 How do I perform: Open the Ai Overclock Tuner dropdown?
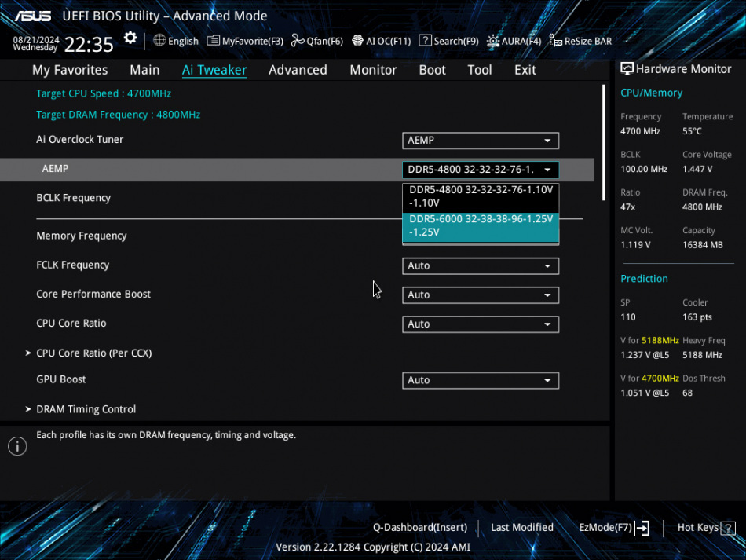click(480, 141)
